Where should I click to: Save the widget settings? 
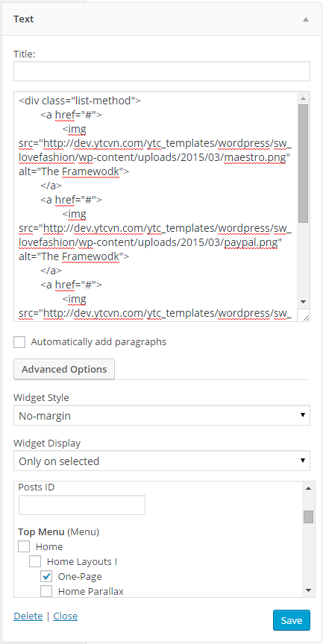click(292, 620)
